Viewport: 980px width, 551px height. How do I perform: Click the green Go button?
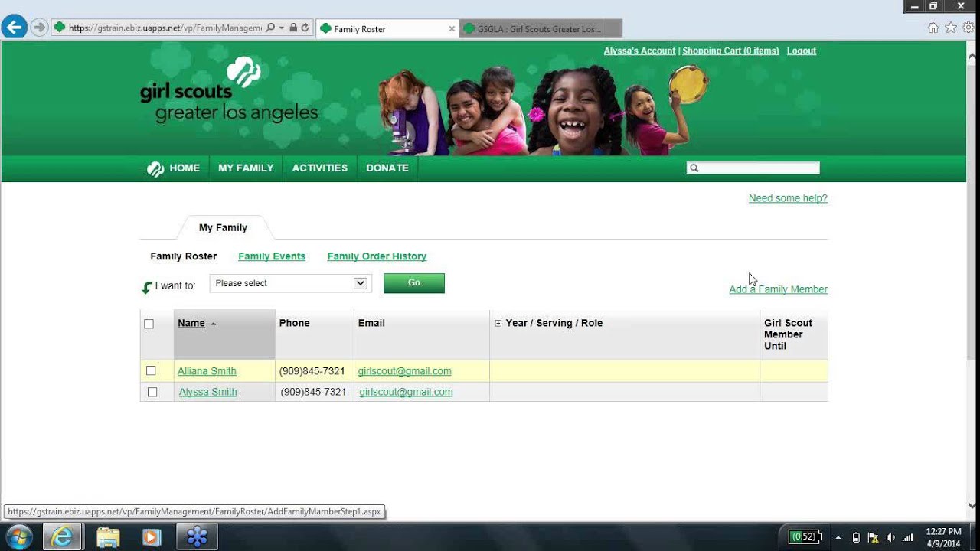click(x=414, y=283)
